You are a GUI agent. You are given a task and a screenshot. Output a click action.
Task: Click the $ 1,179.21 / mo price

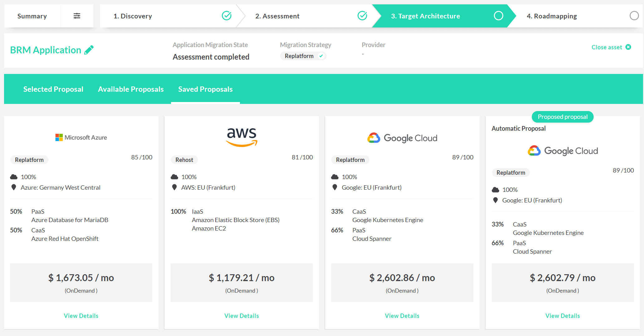[x=242, y=278]
